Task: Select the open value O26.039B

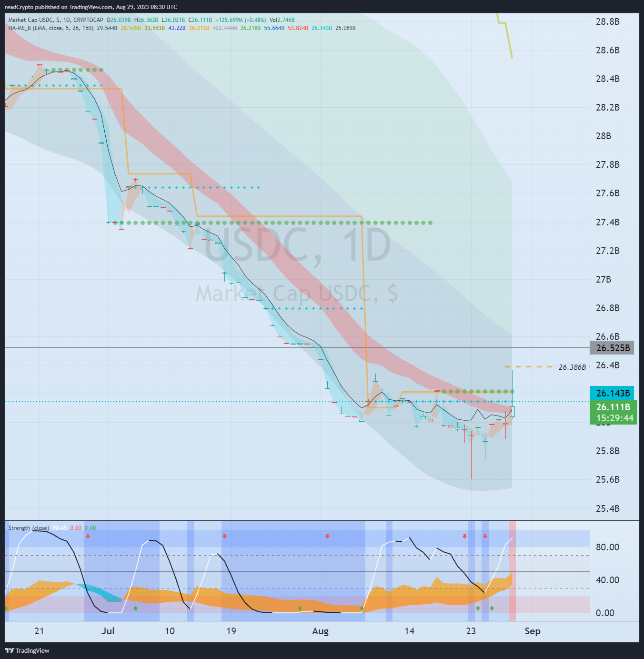Action: (119, 20)
